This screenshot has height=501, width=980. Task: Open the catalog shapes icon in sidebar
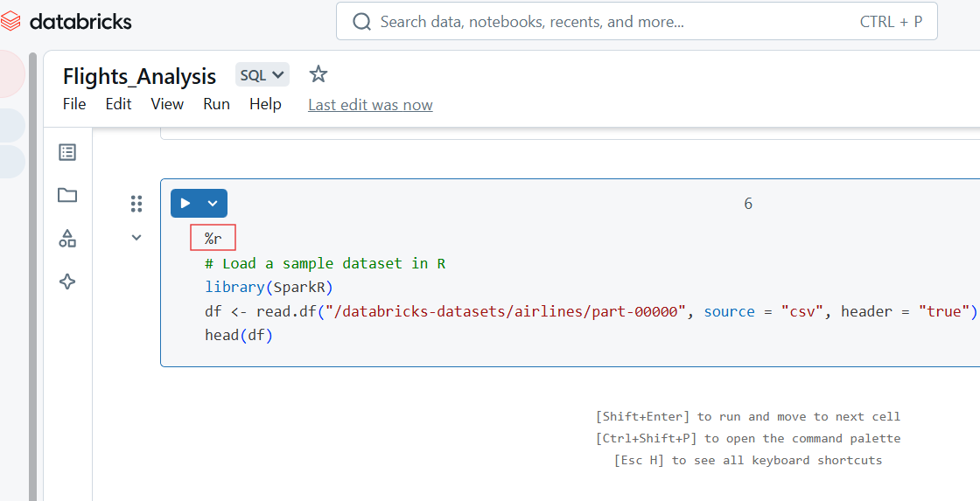point(67,238)
